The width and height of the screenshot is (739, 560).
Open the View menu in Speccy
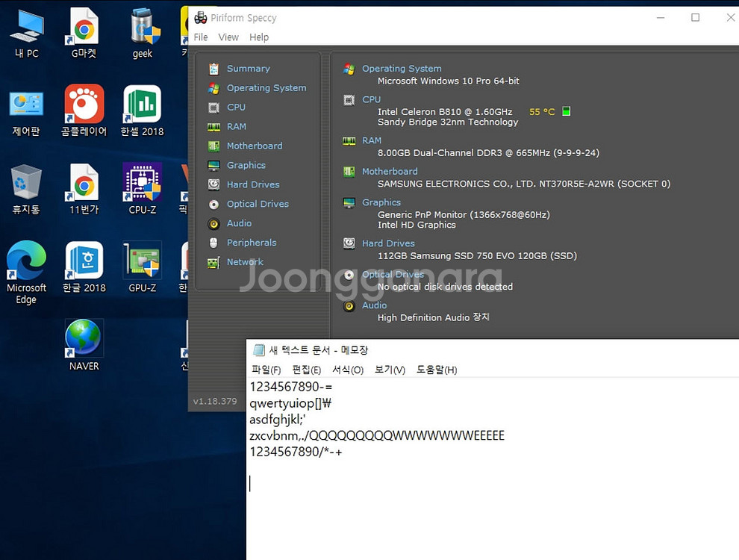coord(228,37)
